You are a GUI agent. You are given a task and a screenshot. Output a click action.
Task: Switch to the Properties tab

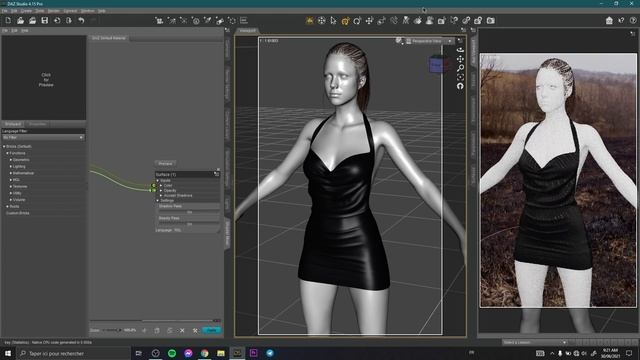tap(38, 124)
